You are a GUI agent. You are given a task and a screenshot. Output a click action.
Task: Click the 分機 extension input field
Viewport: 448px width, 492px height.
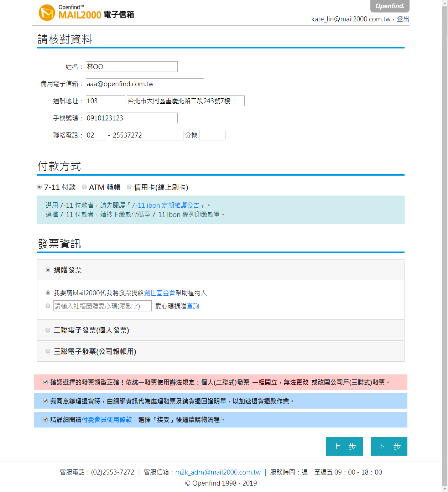[x=212, y=135]
